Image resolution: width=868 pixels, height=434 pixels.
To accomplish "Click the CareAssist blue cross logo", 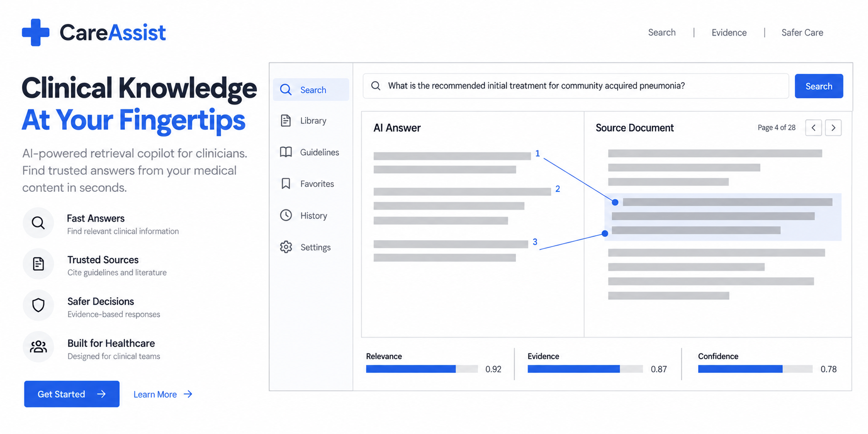I will coord(36,32).
